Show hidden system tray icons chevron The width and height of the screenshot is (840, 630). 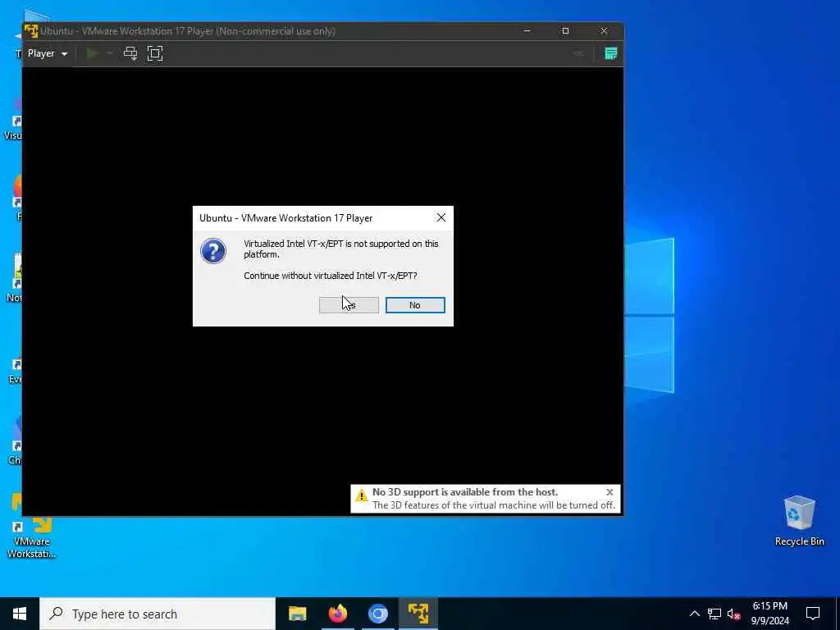pyautogui.click(x=694, y=614)
